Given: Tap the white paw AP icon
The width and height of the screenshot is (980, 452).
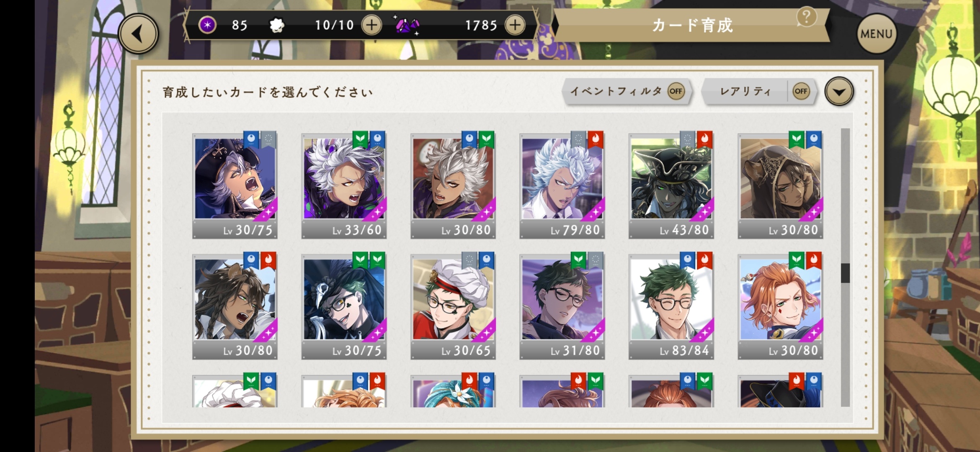Looking at the screenshot, I should coord(276,26).
